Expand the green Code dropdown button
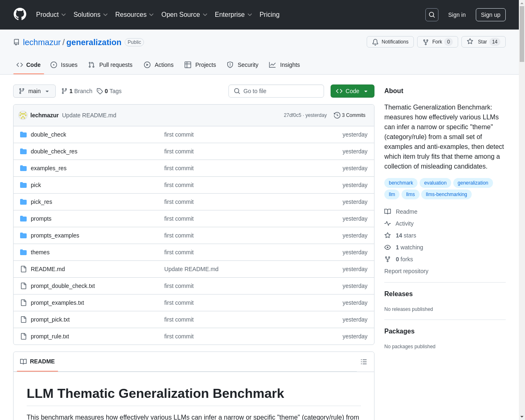Screen dimensions: 525x420 coord(352,91)
